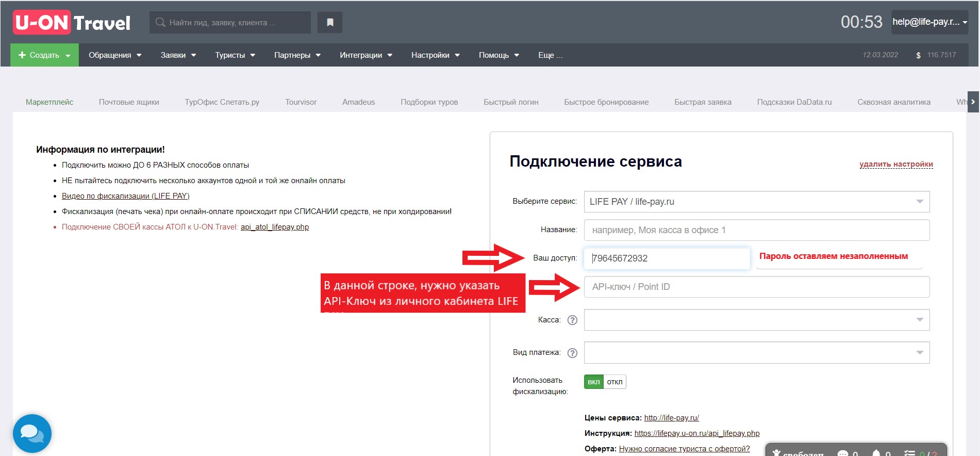This screenshot has height=456, width=980.
Task: Click the свободен status person icon
Action: tap(776, 453)
